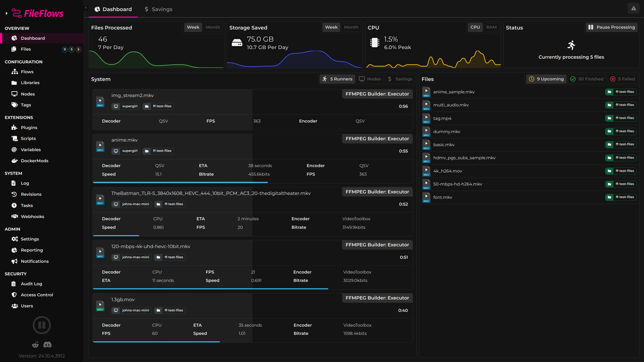Screen dimensions: 644x362
Task: Collapse the sidebar with the arrow chevron
Action: pyautogui.click(x=86, y=8)
